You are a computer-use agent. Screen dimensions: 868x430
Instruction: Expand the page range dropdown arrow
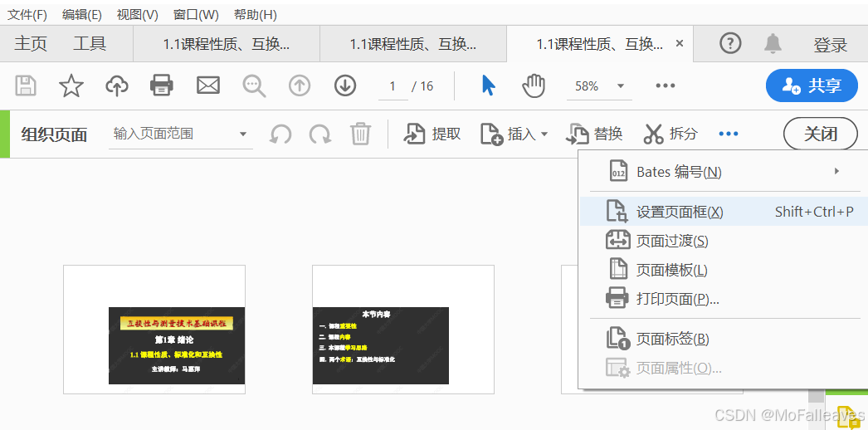pos(242,134)
